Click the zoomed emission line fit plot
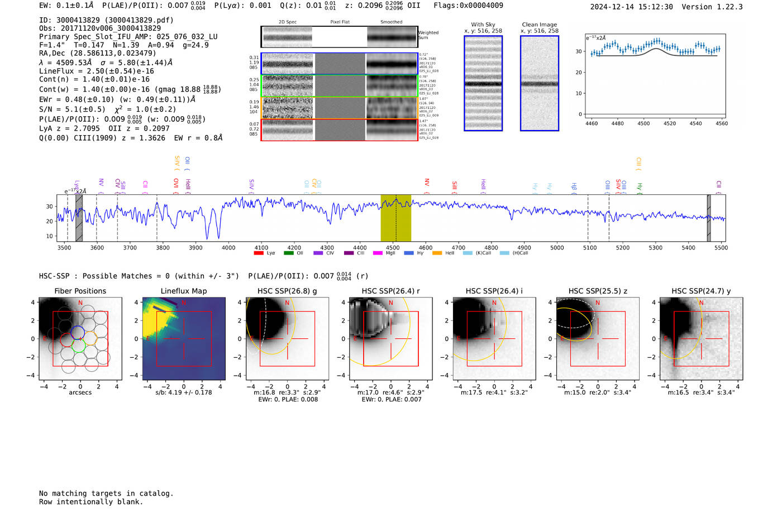The width and height of the screenshot is (782, 532). pyautogui.click(x=655, y=76)
